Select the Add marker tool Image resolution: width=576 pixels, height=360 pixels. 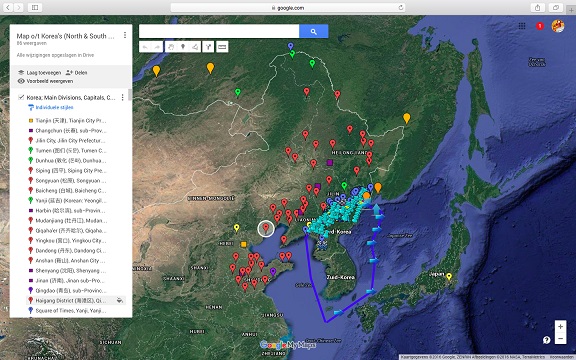point(183,47)
